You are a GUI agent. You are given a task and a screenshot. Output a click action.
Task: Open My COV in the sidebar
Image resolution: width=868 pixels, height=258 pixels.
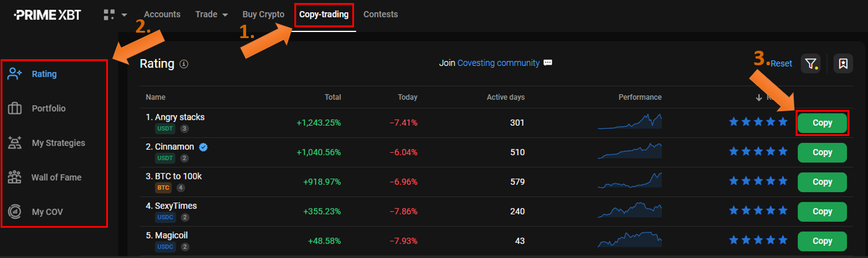point(47,212)
